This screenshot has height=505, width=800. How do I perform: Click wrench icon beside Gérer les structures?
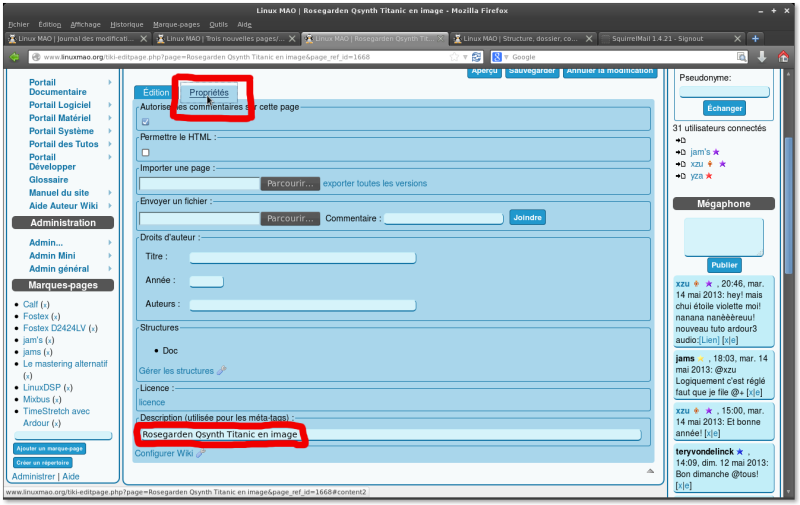[x=221, y=371]
